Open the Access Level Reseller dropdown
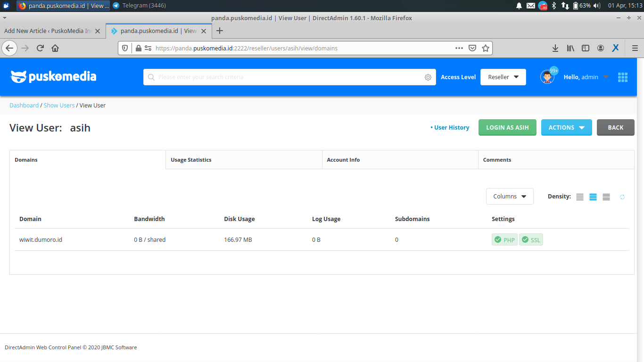Image resolution: width=644 pixels, height=362 pixels. click(x=503, y=77)
